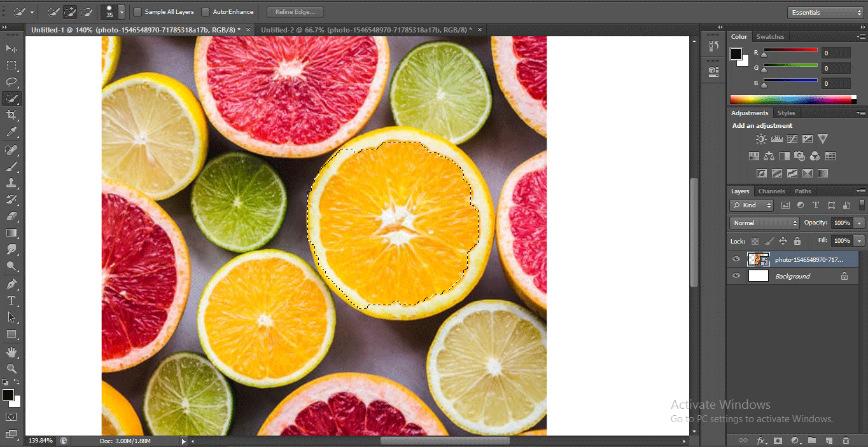Open the Essentials workspace dropdown
Screen dimensions: 868x447
[825, 12]
